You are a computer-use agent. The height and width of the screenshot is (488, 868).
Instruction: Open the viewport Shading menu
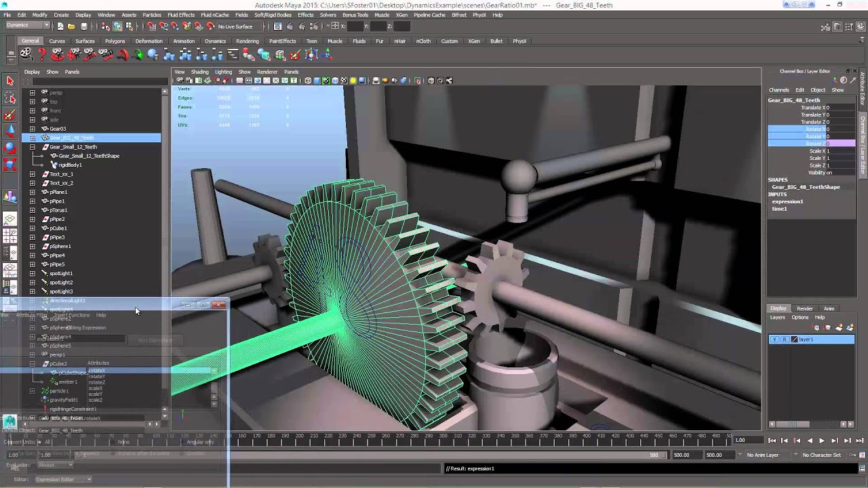click(199, 72)
